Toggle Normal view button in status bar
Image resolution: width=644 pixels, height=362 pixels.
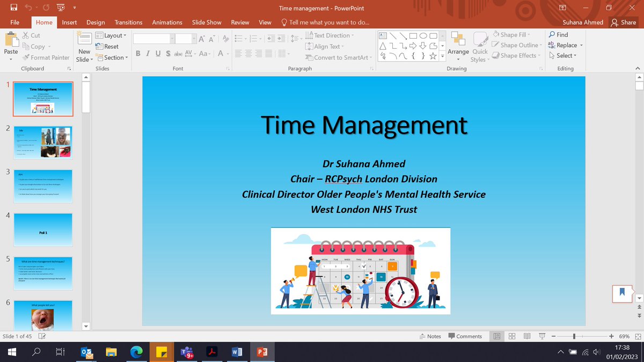pos(497,336)
